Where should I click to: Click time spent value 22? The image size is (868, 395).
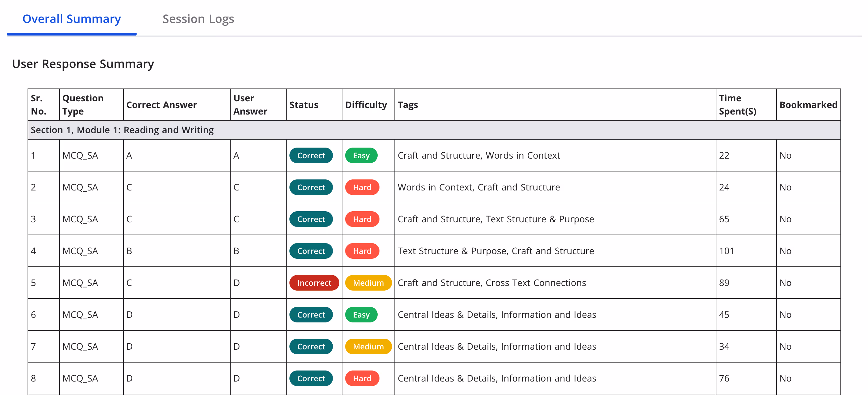click(x=724, y=155)
